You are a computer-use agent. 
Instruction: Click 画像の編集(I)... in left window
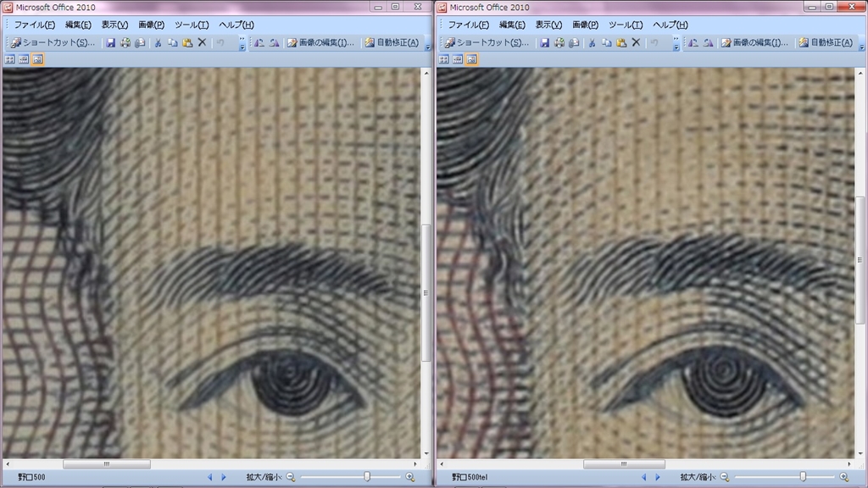[320, 42]
